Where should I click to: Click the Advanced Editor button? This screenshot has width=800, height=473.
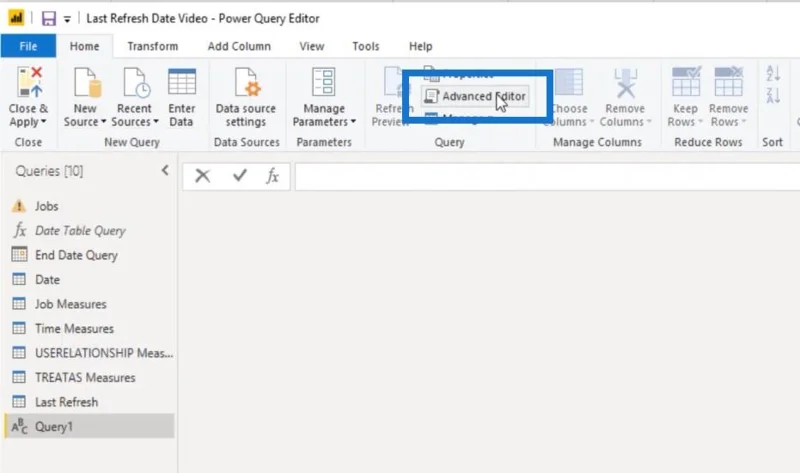[x=475, y=96]
